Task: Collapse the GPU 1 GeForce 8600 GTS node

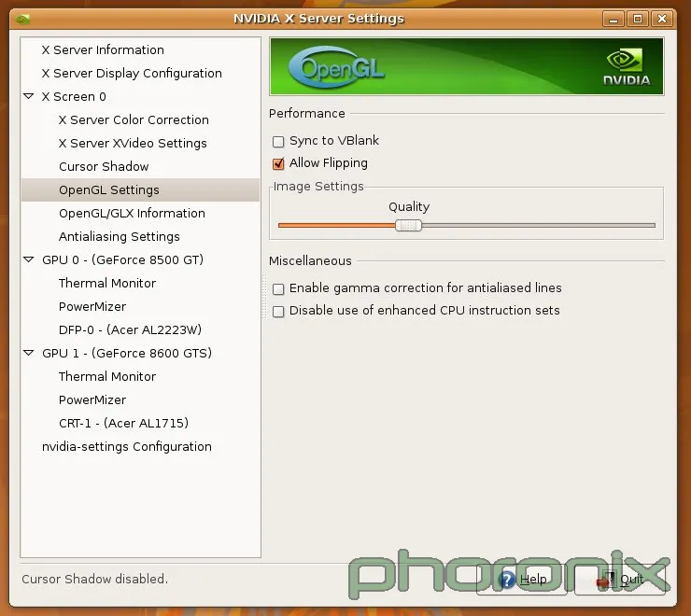Action: click(29, 354)
